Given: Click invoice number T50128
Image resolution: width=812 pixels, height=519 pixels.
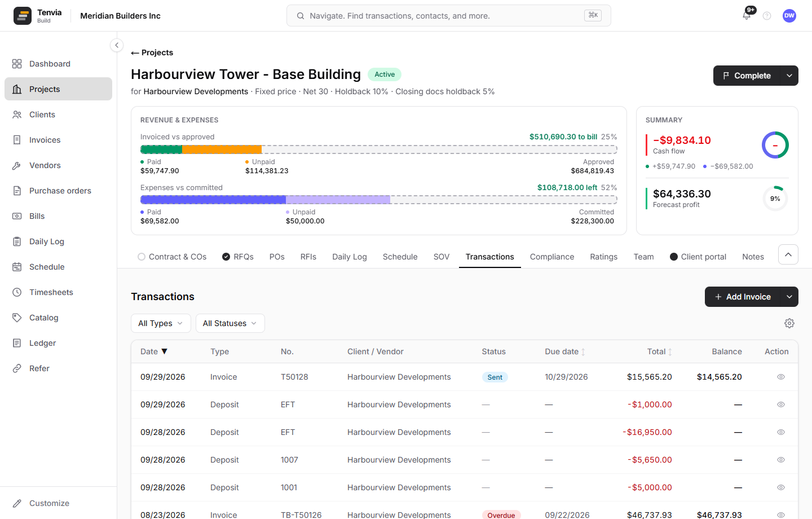Looking at the screenshot, I should click(x=294, y=377).
